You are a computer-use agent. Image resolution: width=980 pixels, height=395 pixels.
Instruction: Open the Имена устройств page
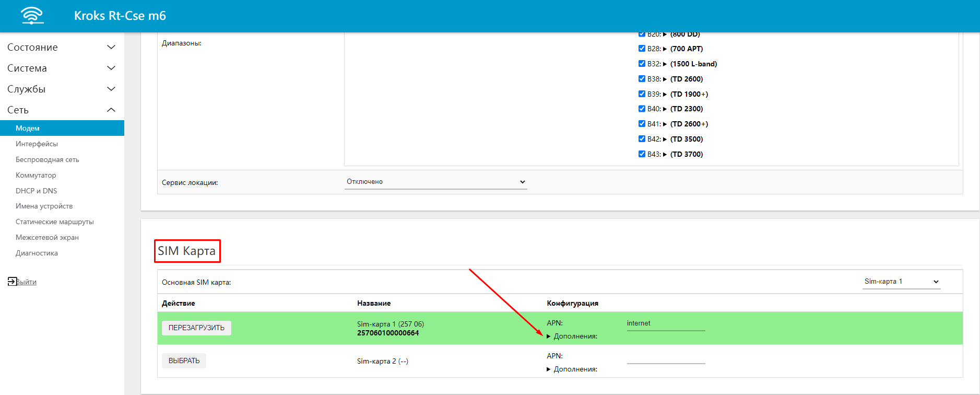pyautogui.click(x=44, y=206)
